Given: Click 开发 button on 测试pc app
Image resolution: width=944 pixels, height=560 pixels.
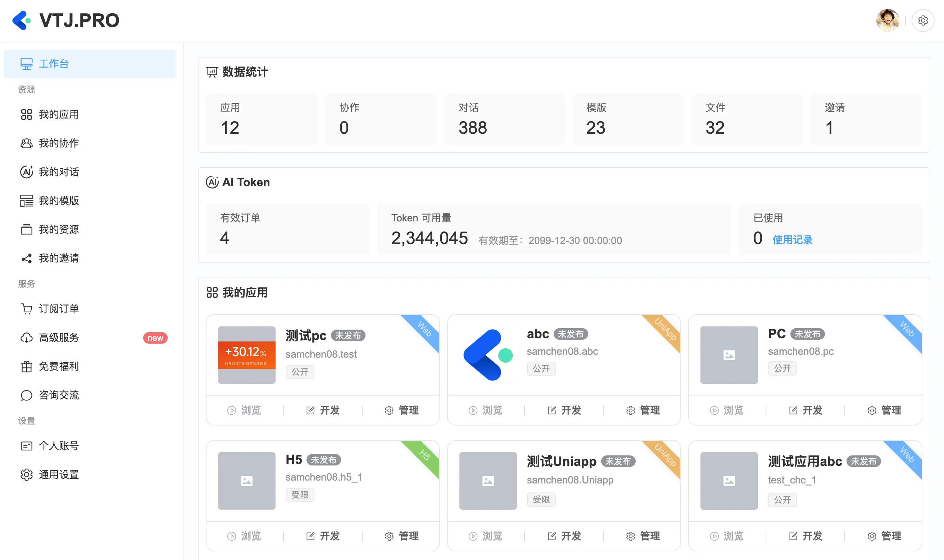Looking at the screenshot, I should tap(323, 410).
